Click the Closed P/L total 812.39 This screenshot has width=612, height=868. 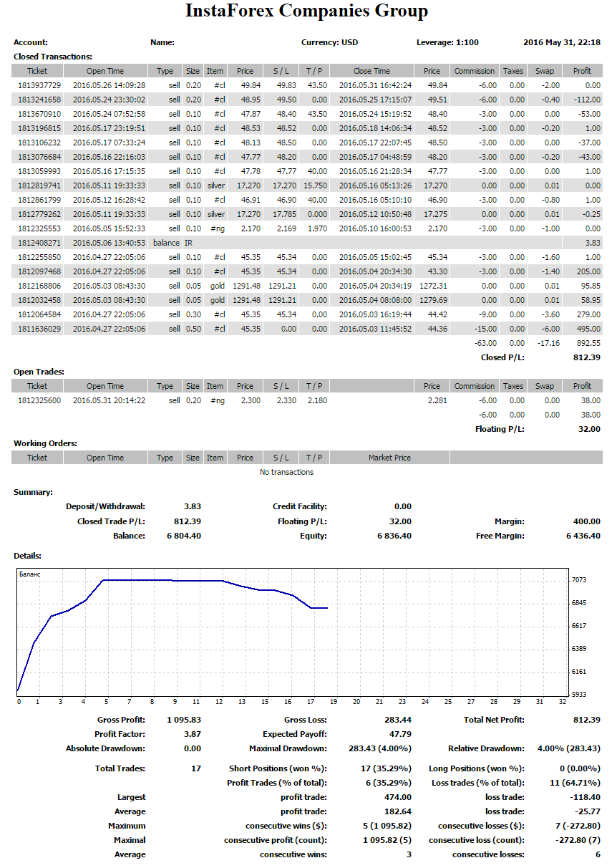point(587,357)
